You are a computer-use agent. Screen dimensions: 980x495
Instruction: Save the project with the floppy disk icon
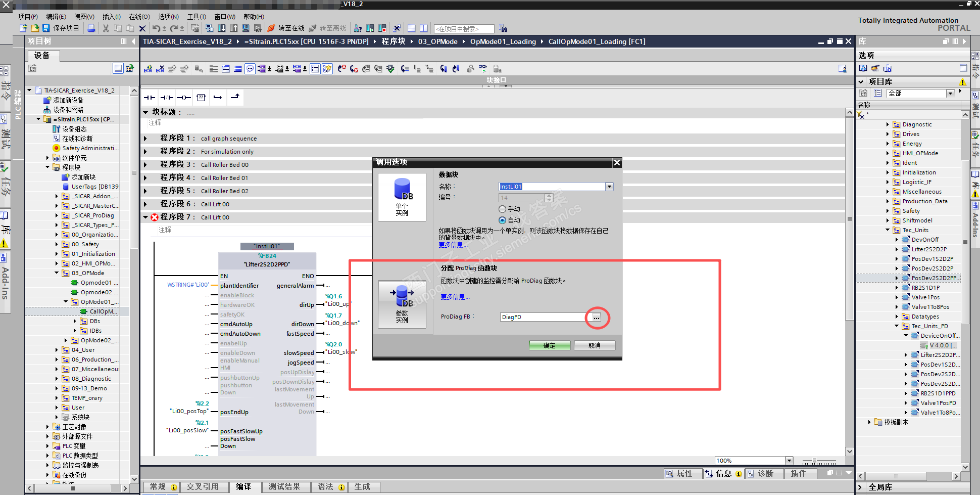(46, 28)
